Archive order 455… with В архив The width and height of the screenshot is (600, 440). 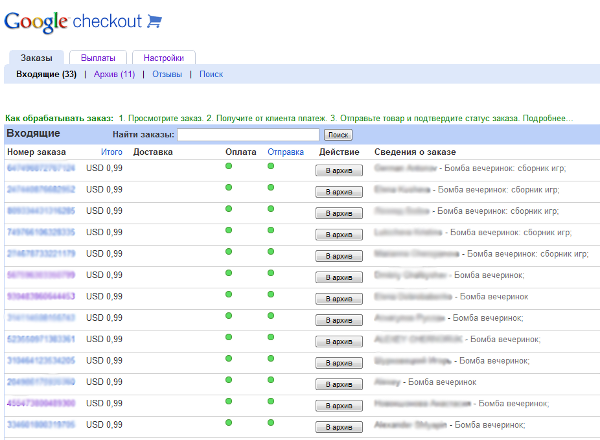click(x=339, y=406)
